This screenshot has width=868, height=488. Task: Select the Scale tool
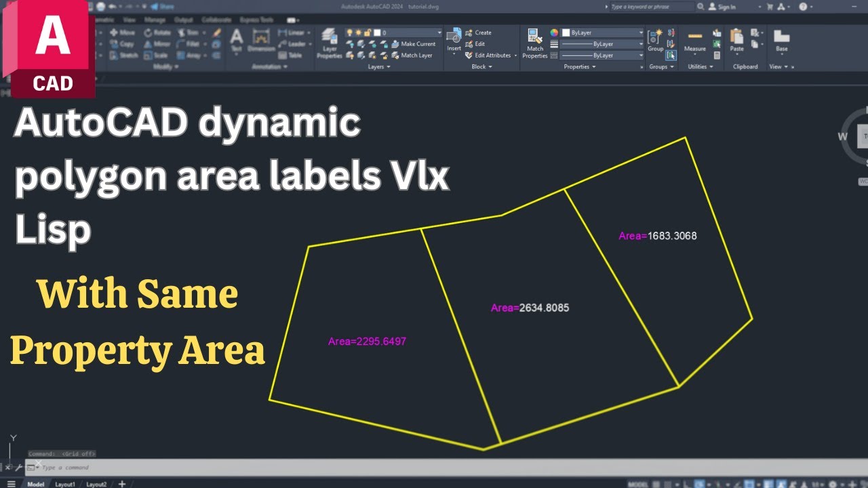click(156, 56)
